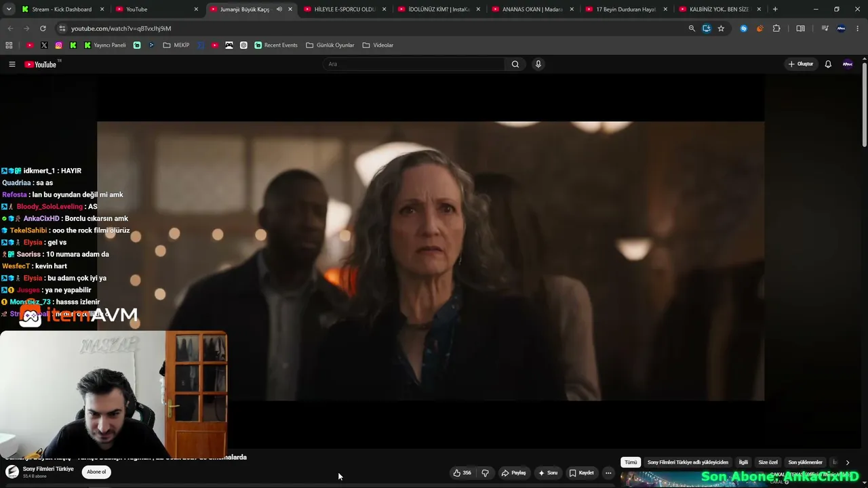Open the Shazam browser extension
The image size is (868, 488).
[744, 28]
